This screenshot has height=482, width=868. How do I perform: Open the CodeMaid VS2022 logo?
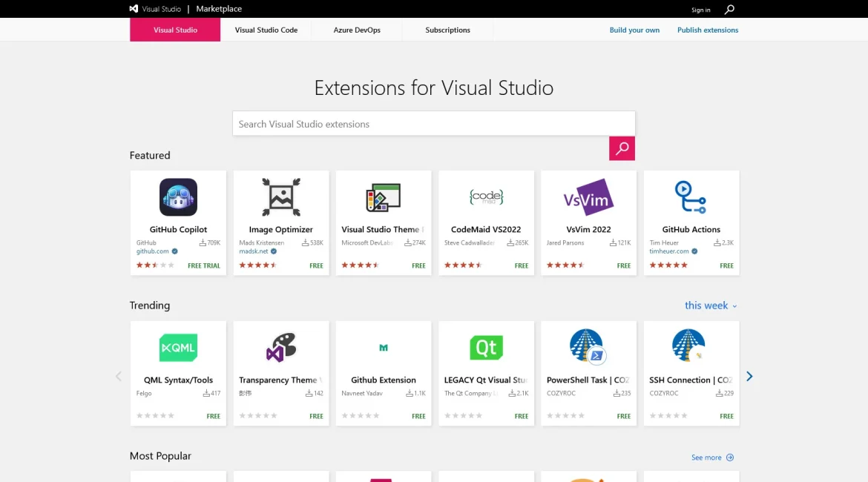coord(486,197)
